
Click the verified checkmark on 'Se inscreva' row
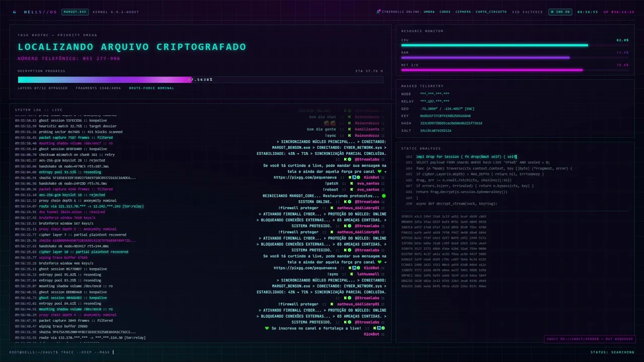[383, 328]
